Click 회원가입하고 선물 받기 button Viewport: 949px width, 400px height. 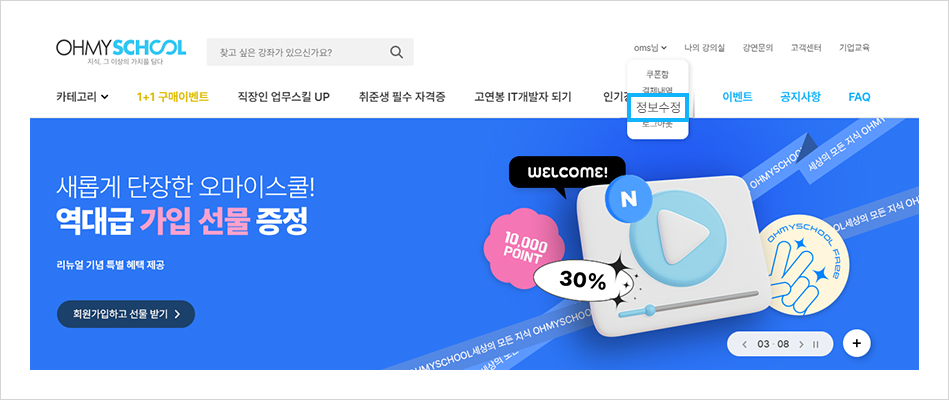pyautogui.click(x=126, y=314)
